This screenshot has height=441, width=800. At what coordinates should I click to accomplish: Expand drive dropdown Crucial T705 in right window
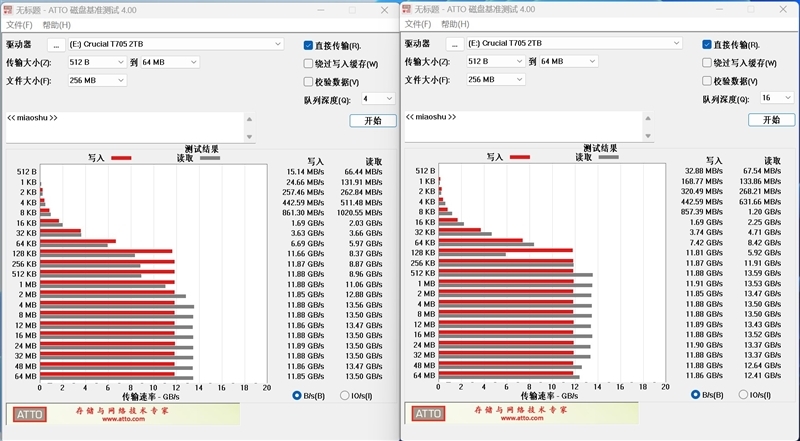tap(574, 43)
